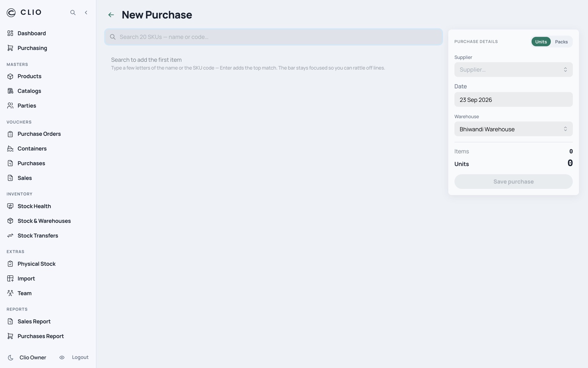
Task: Click the Team members icon
Action: click(x=10, y=293)
